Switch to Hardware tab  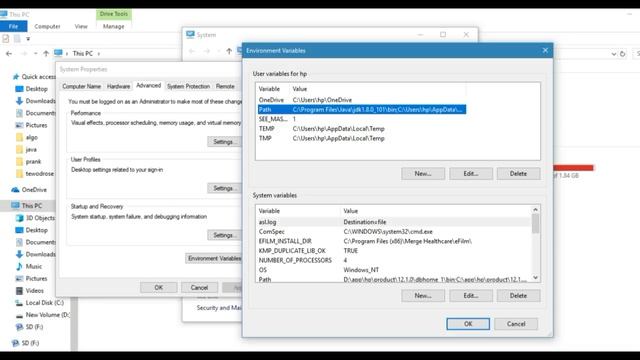coord(118,87)
